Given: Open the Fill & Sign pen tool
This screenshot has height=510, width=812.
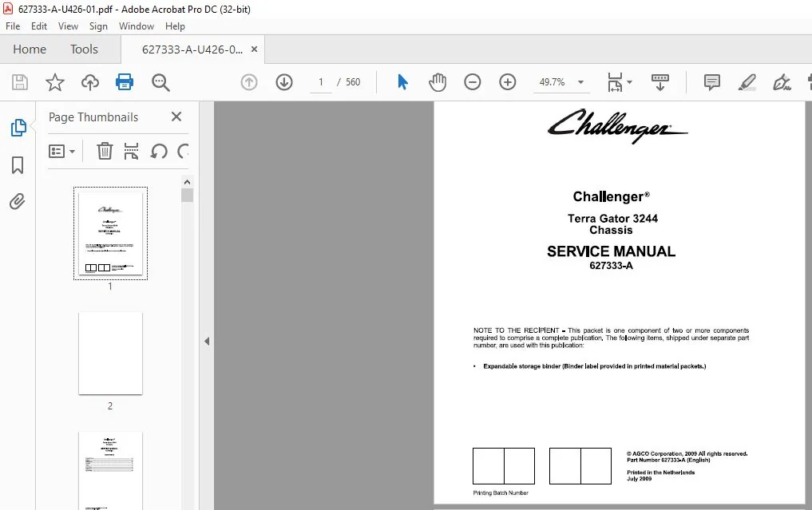Looking at the screenshot, I should click(782, 81).
